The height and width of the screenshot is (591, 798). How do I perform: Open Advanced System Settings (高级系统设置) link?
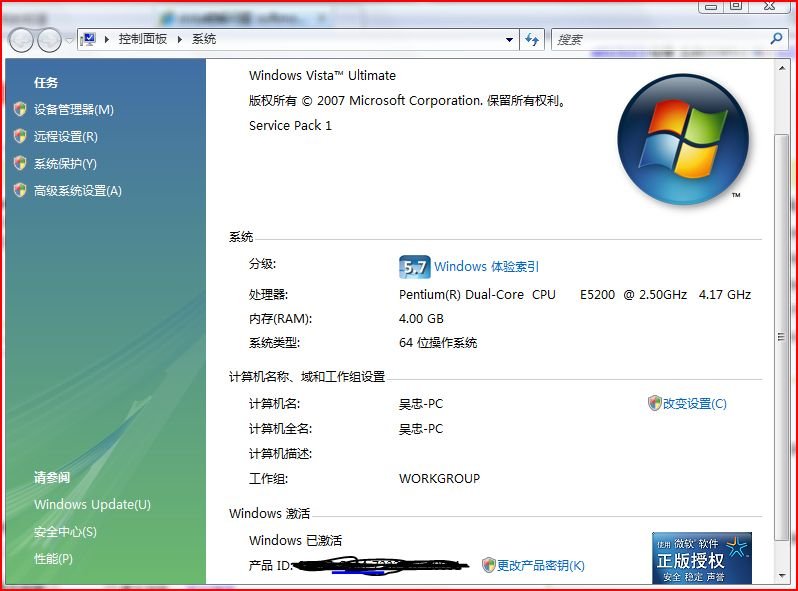click(x=78, y=190)
